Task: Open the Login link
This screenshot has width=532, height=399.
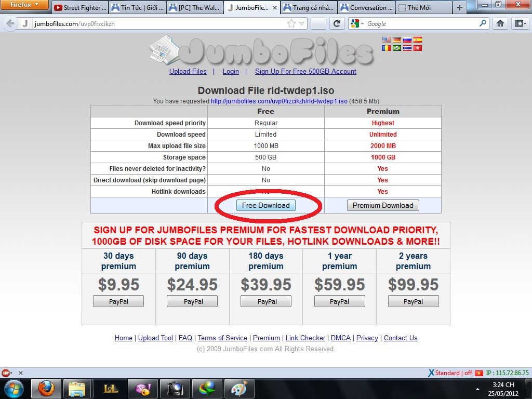Action: (231, 71)
